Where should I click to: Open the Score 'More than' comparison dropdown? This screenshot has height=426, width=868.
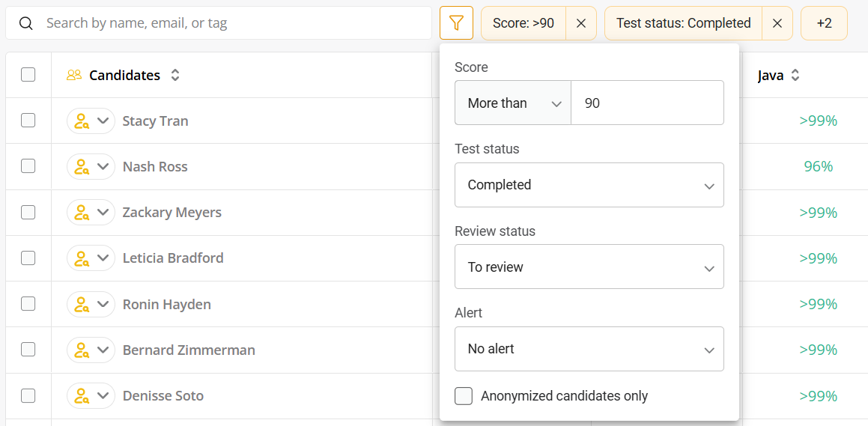coord(513,103)
